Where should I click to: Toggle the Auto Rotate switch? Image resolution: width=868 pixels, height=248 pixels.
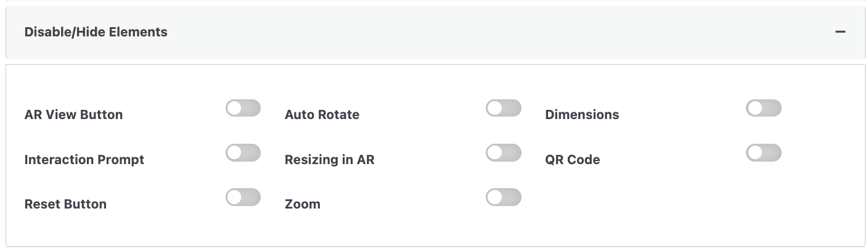(503, 109)
